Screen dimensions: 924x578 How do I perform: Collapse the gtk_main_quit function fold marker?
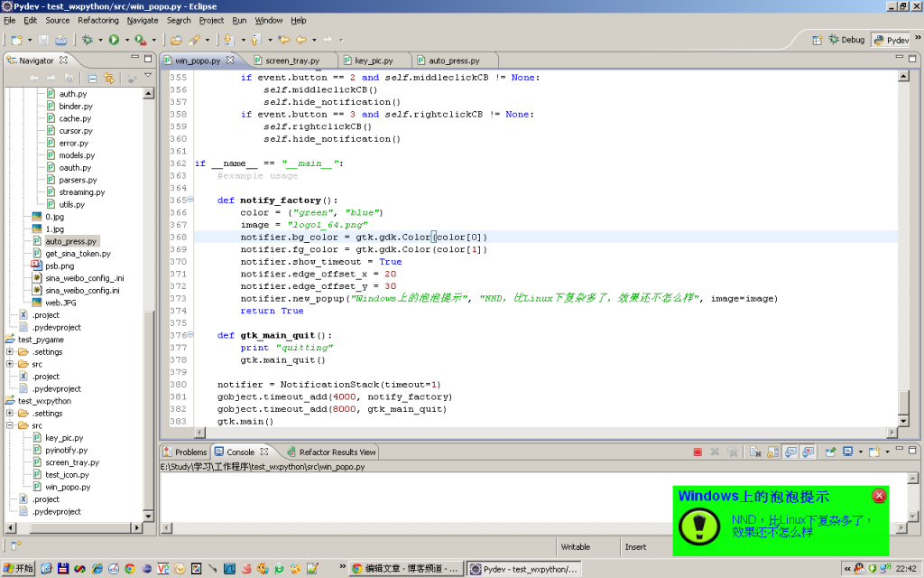click(190, 334)
